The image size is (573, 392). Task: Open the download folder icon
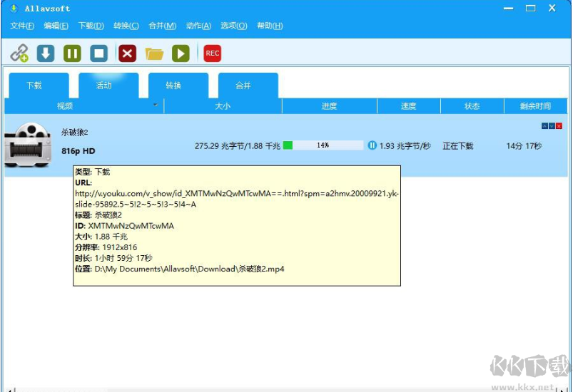[x=154, y=53]
